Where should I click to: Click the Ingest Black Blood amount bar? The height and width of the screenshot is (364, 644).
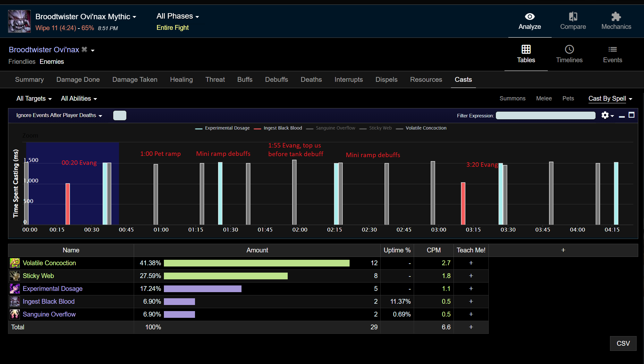179,301
